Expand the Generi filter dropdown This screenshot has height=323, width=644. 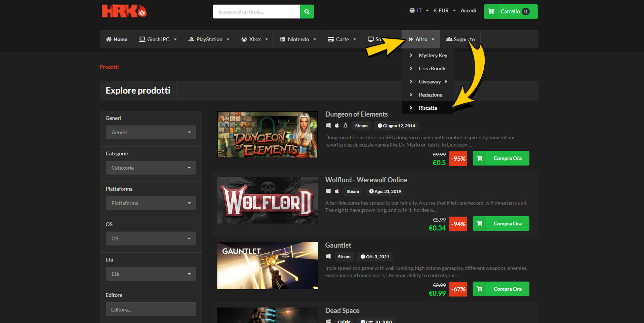(x=151, y=132)
